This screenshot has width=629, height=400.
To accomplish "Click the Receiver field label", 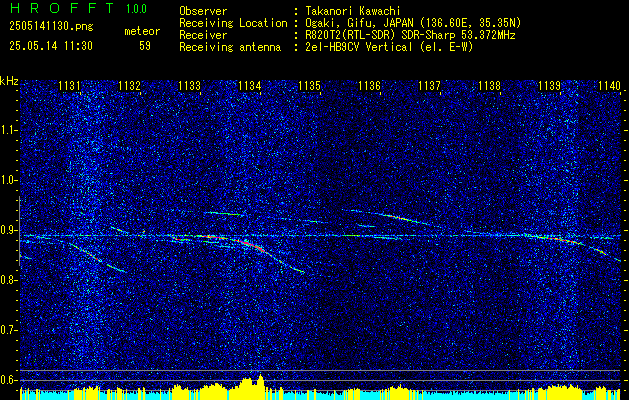I will coord(203,35).
